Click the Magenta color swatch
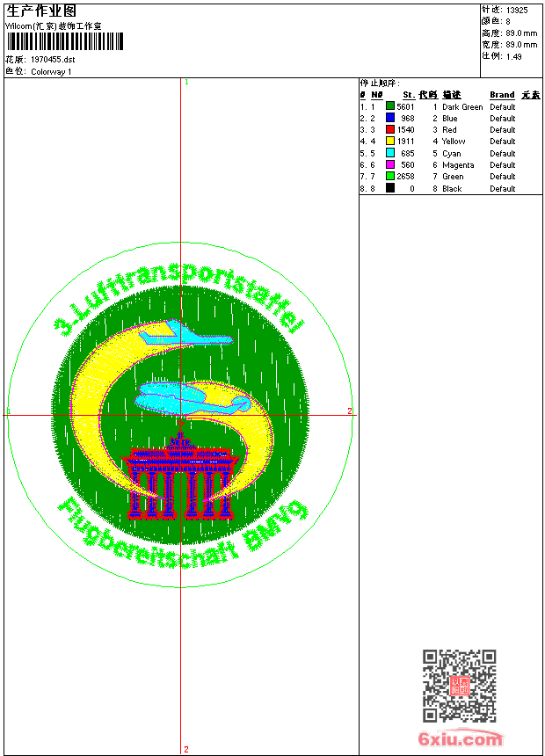Image resolution: width=545 pixels, height=756 pixels. [x=390, y=164]
